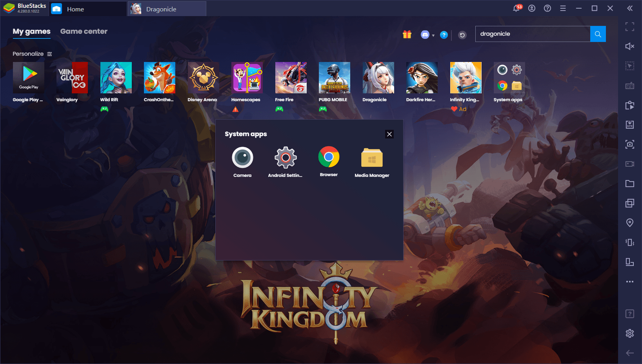Open the gift box rewards icon
The width and height of the screenshot is (642, 364).
(407, 35)
